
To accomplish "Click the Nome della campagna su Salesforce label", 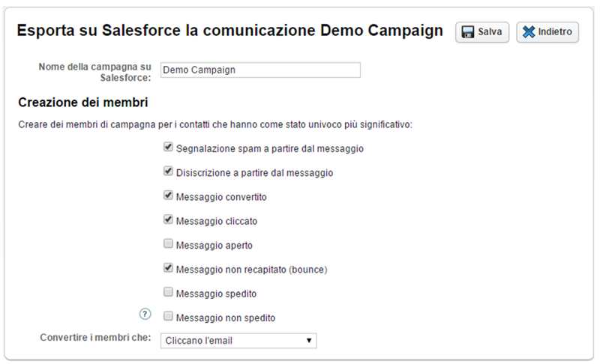I will 94,71.
